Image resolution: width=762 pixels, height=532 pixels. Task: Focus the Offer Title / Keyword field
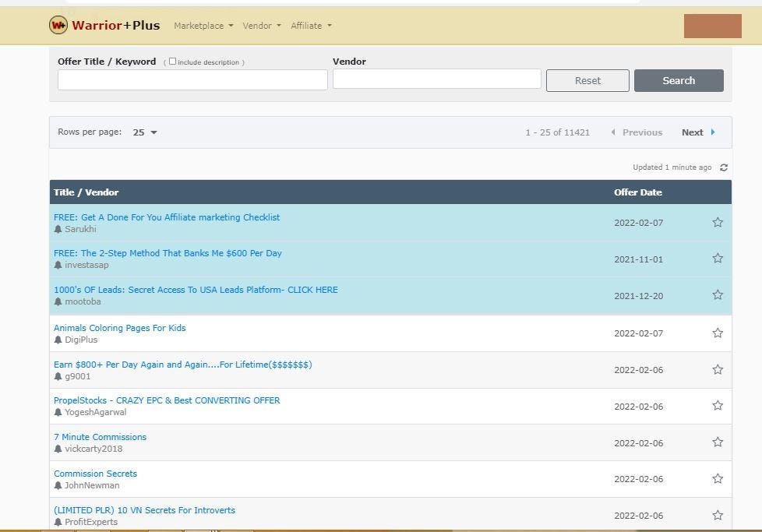pyautogui.click(x=192, y=79)
